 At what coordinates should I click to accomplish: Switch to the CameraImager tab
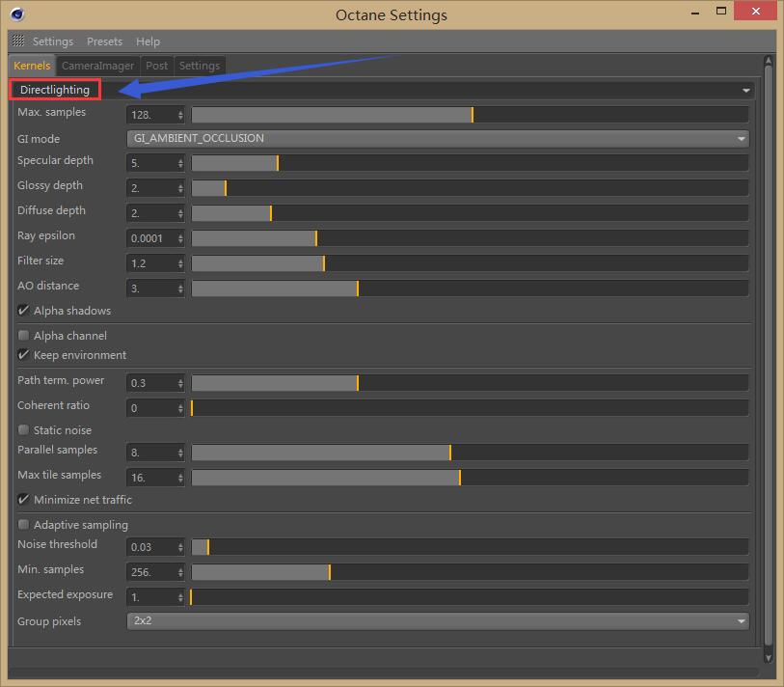point(98,66)
